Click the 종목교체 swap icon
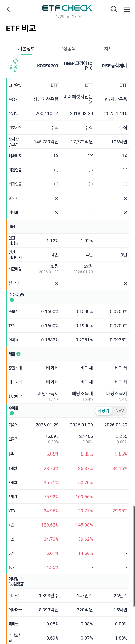The image size is (135, 644). click(x=15, y=61)
